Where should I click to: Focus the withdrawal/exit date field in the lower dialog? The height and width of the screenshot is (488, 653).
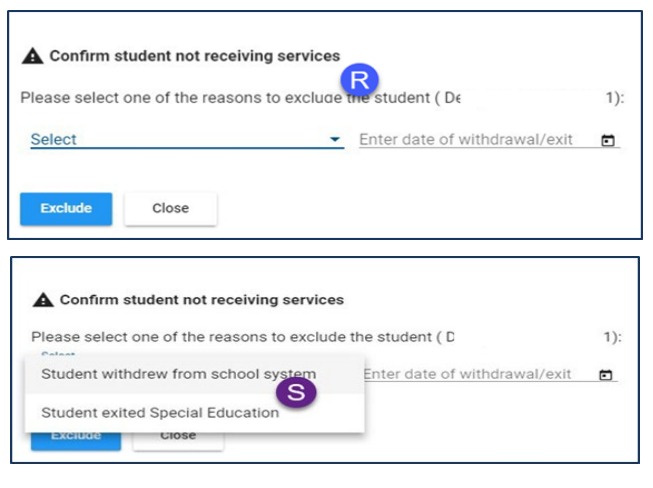[470, 374]
